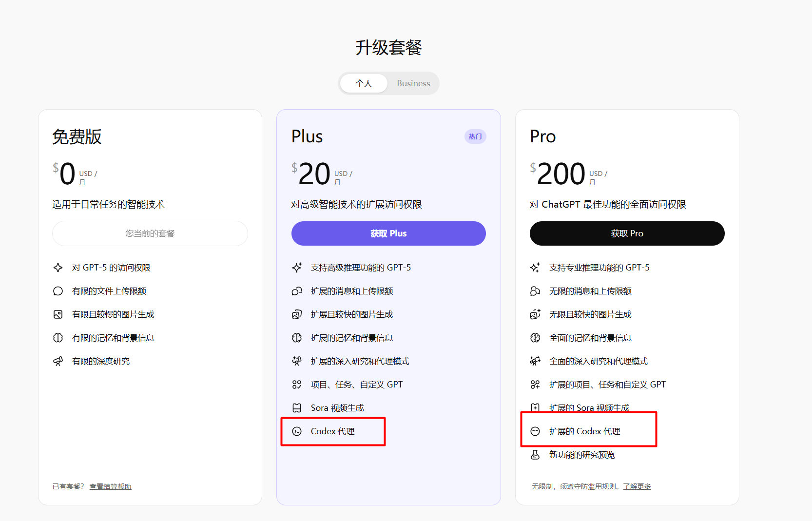Click the sparkle icon beside 支持高级推理功能的 GPT-5
Screen dimensions: 812x521
297,268
